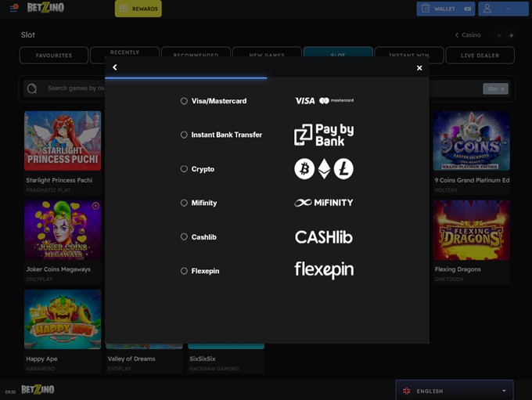Open the Favourites tab
The height and width of the screenshot is (400, 532).
(53, 56)
